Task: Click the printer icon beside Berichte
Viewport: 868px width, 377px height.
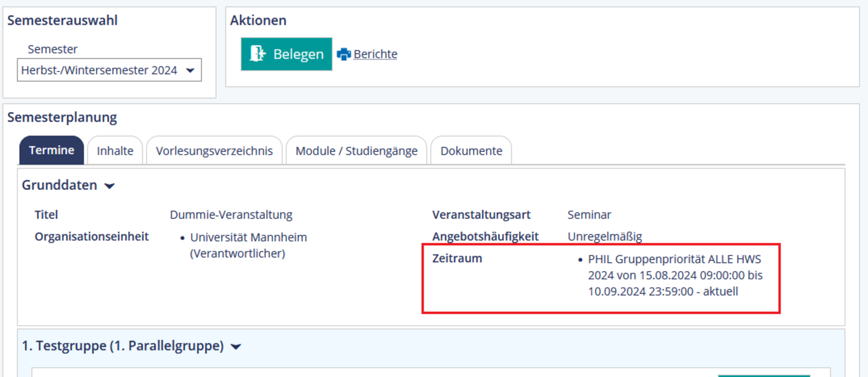Action: [x=344, y=54]
